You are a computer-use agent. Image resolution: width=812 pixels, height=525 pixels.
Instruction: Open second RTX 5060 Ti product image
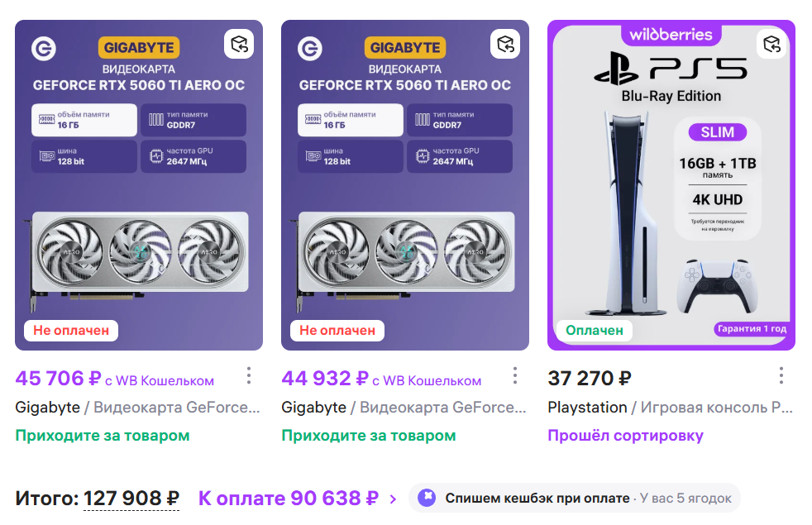405,185
